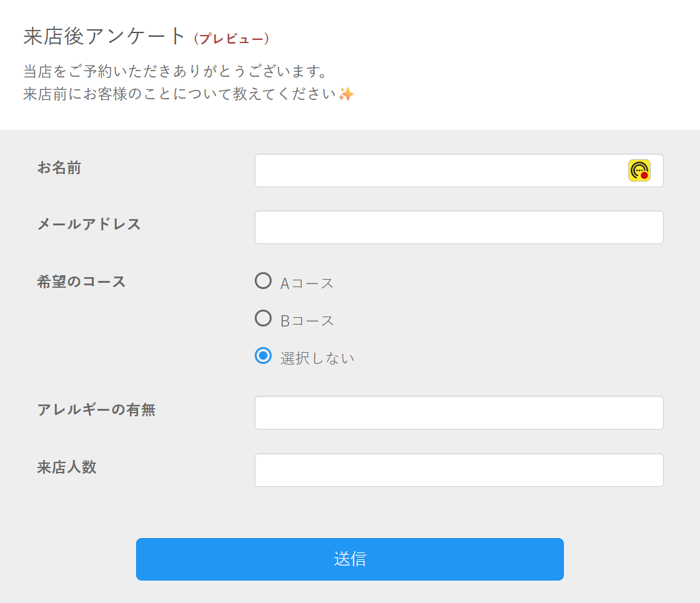
Task: Click the Aコース option label text
Action: coord(307,283)
